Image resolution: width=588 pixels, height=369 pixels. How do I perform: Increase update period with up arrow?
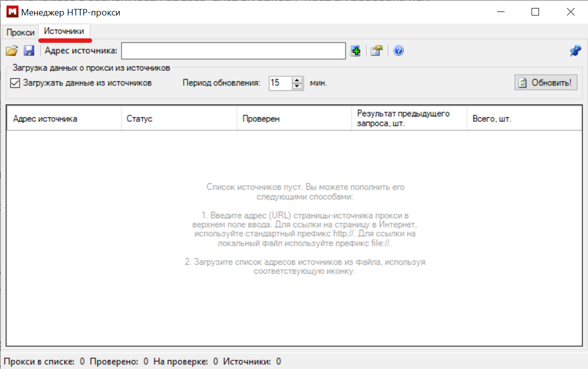pos(297,80)
